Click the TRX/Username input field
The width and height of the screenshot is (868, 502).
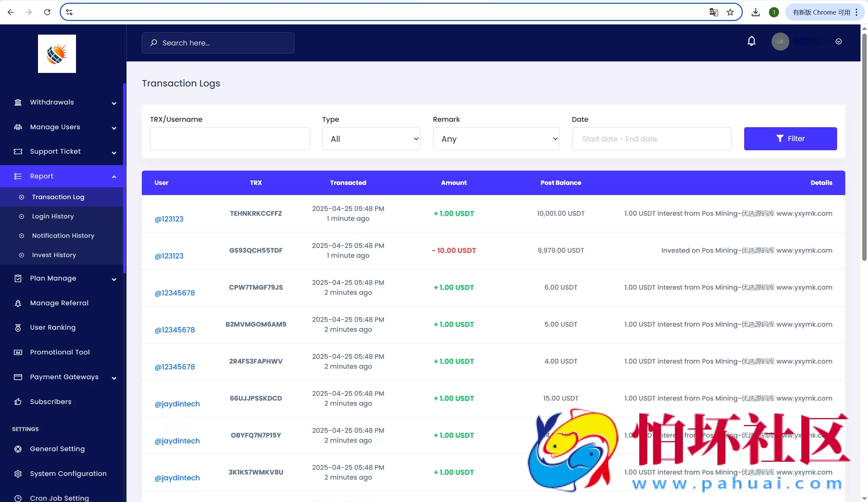[230, 139]
